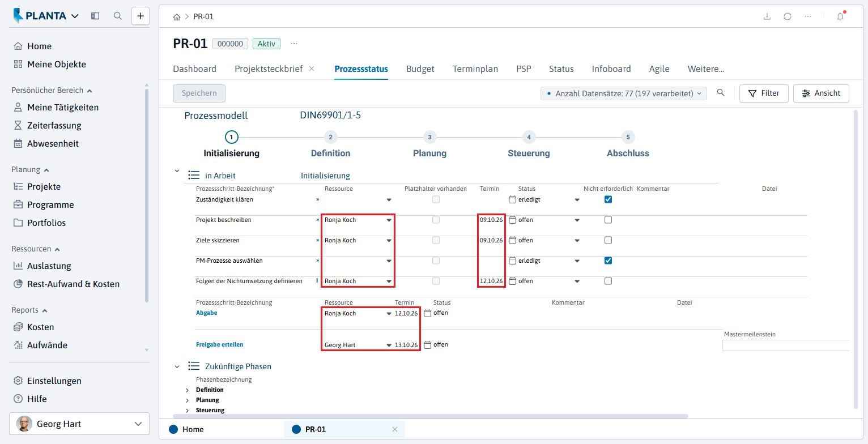Viewport: 868px width, 444px height.
Task: Check Nicht erforderlich for Folgen der Nichtumsetzung
Action: (608, 281)
